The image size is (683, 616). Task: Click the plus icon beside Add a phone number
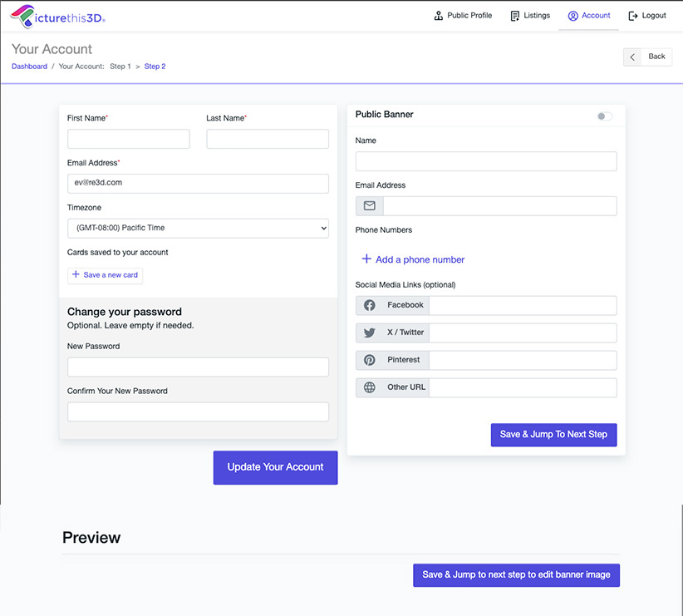coord(366,259)
